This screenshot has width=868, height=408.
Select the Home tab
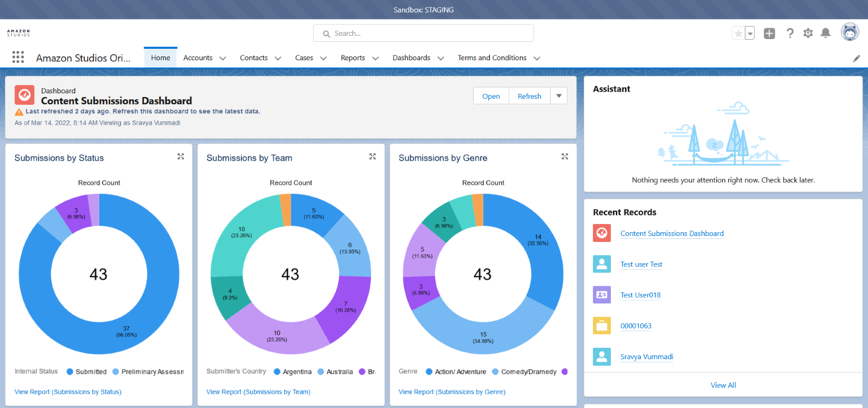click(x=161, y=58)
